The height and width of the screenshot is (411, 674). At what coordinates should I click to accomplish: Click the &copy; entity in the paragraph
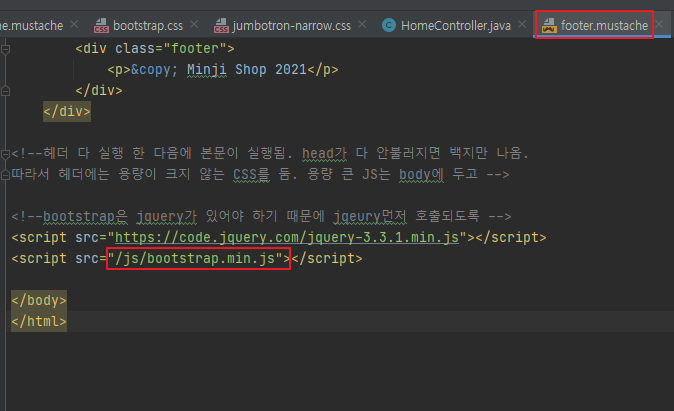(154, 70)
